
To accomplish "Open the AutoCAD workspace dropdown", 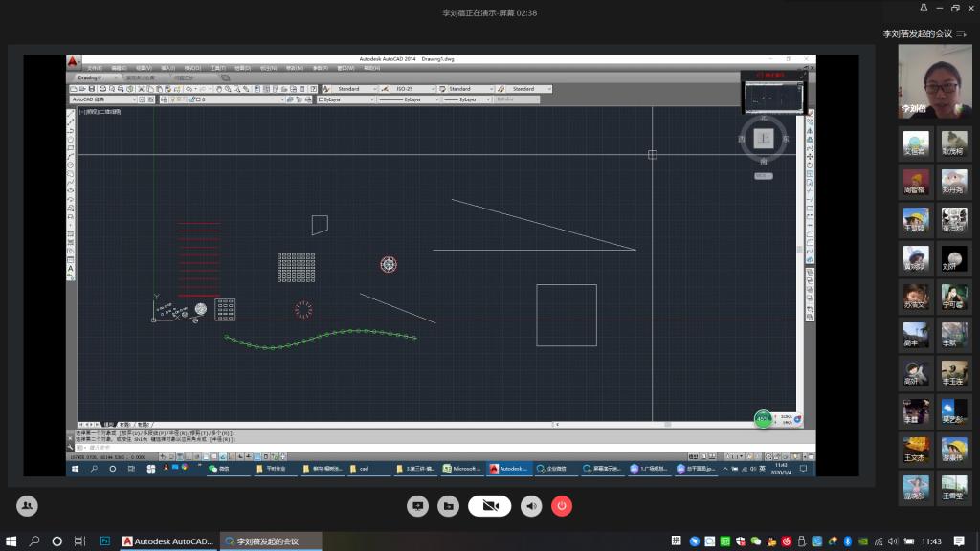I will tap(103, 99).
